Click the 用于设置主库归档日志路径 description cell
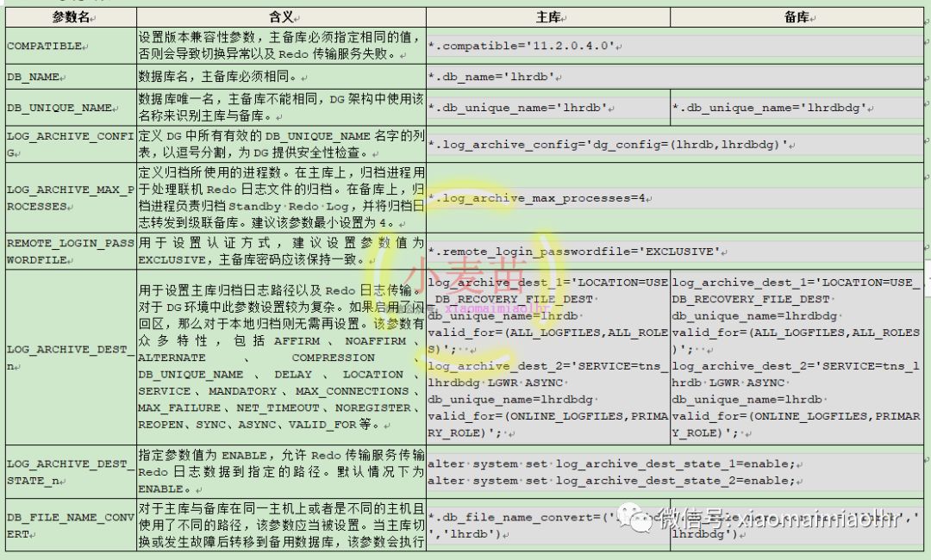 281,358
